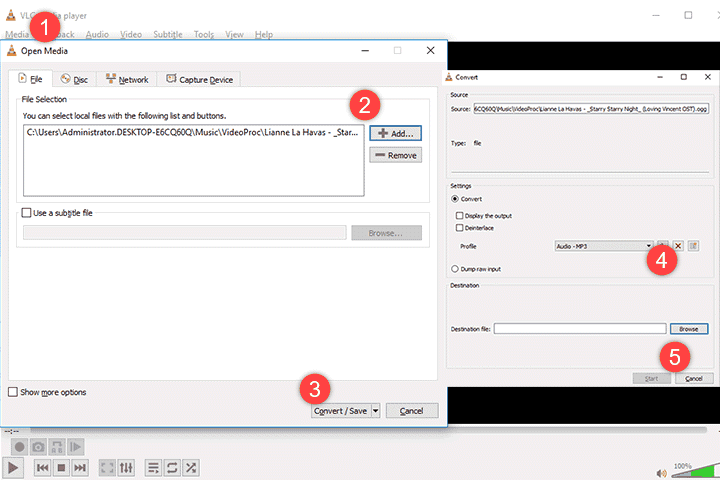Delete selected profile with red X

point(678,246)
